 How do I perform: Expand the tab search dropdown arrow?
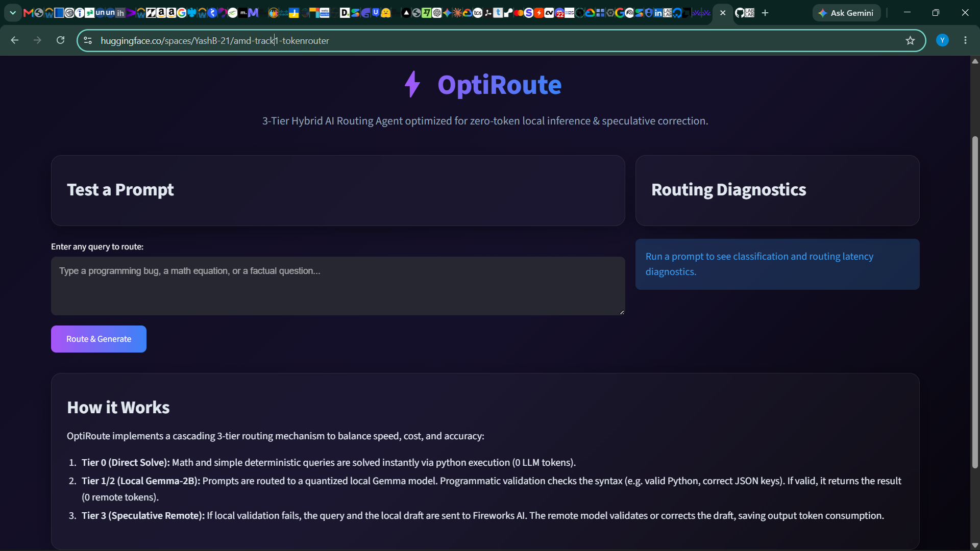click(x=13, y=13)
